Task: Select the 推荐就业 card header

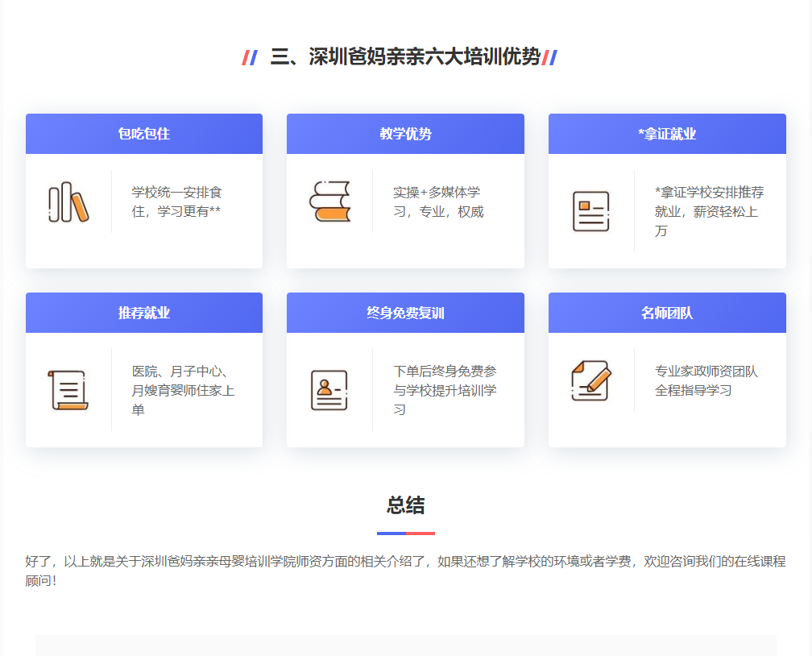Action: pos(144,313)
